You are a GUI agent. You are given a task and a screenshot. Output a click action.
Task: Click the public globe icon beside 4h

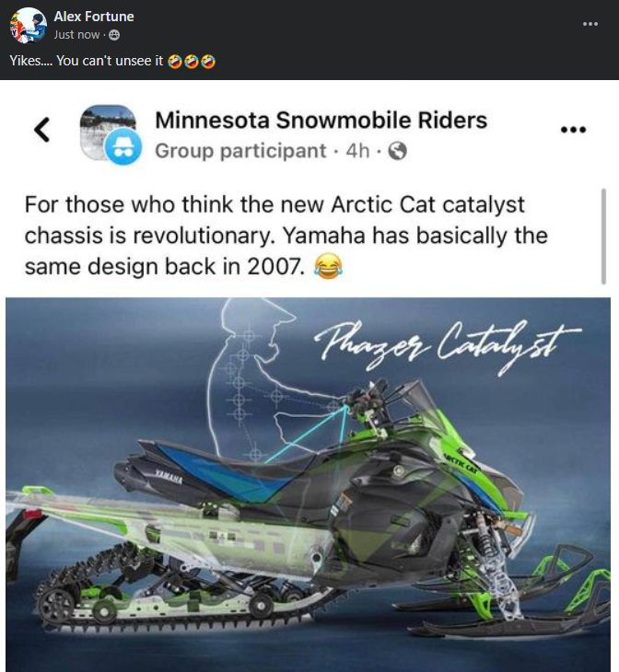click(x=398, y=151)
